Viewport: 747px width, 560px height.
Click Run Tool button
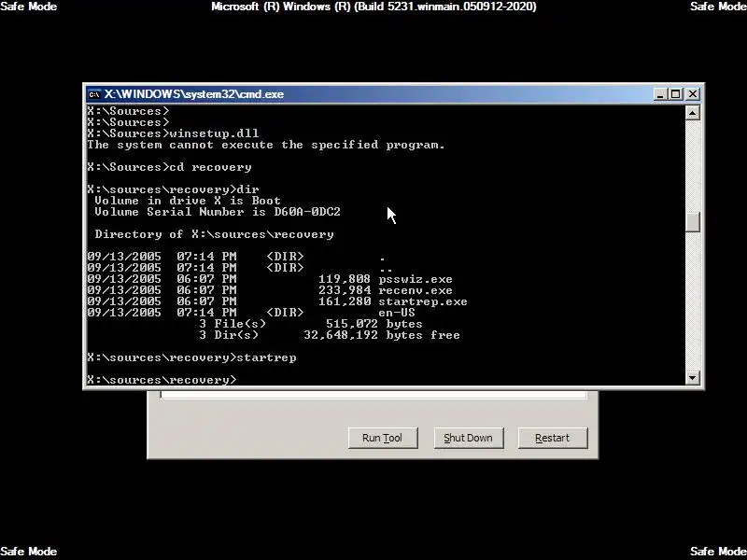coord(383,438)
